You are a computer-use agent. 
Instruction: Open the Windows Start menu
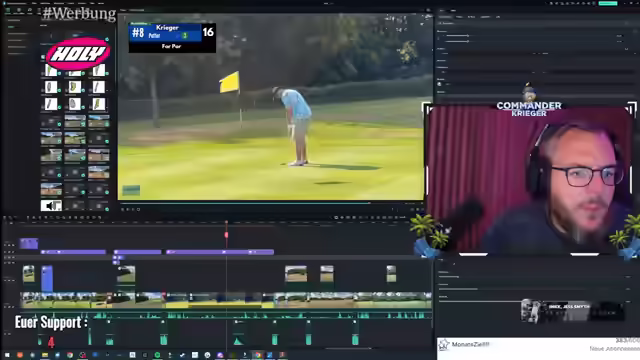(x=7, y=355)
